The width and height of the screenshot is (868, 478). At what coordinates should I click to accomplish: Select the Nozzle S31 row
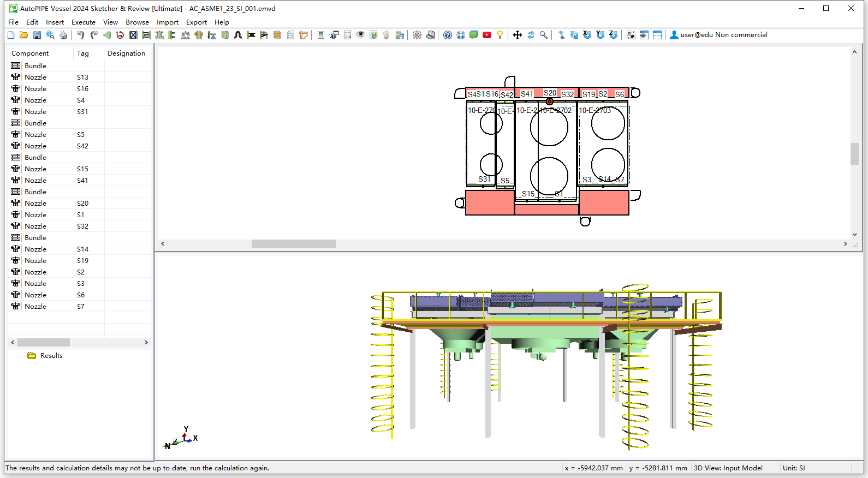[80, 111]
